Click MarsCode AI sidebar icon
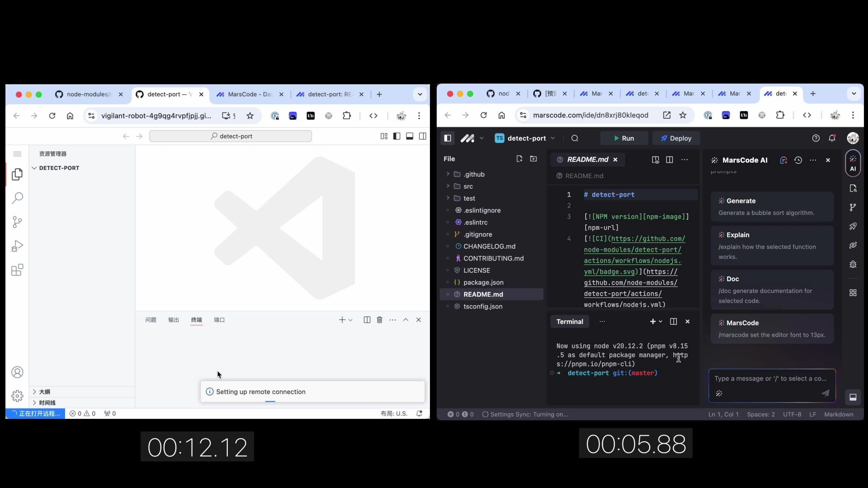868x488 pixels. 853,163
